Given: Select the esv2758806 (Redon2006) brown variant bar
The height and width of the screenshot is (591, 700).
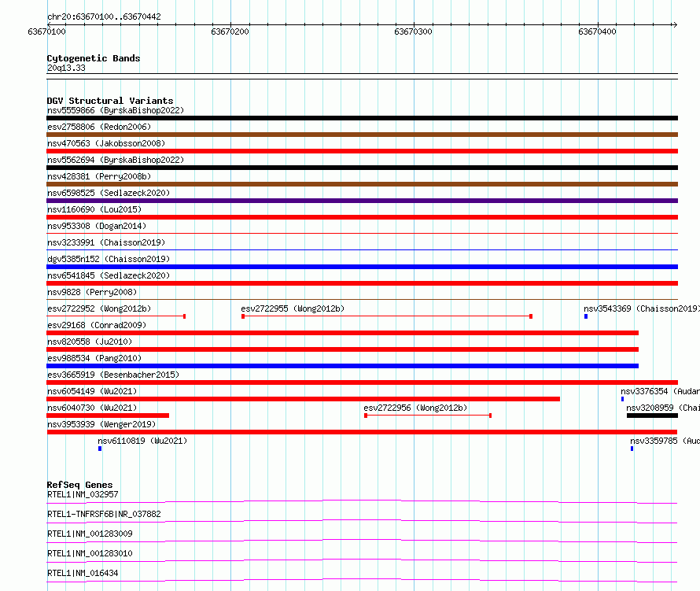Looking at the screenshot, I should 362,135.
